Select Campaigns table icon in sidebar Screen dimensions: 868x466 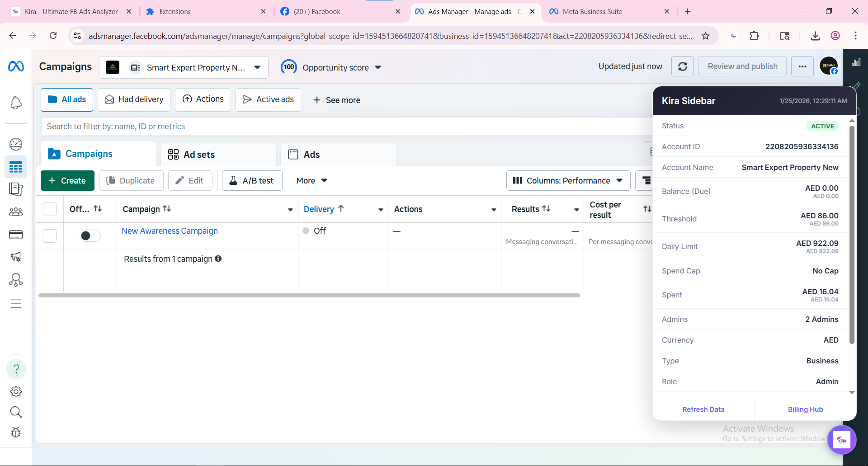coord(16,167)
